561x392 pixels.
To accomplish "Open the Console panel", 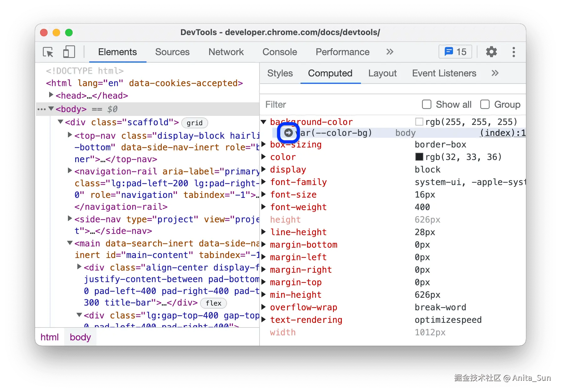I will [280, 52].
